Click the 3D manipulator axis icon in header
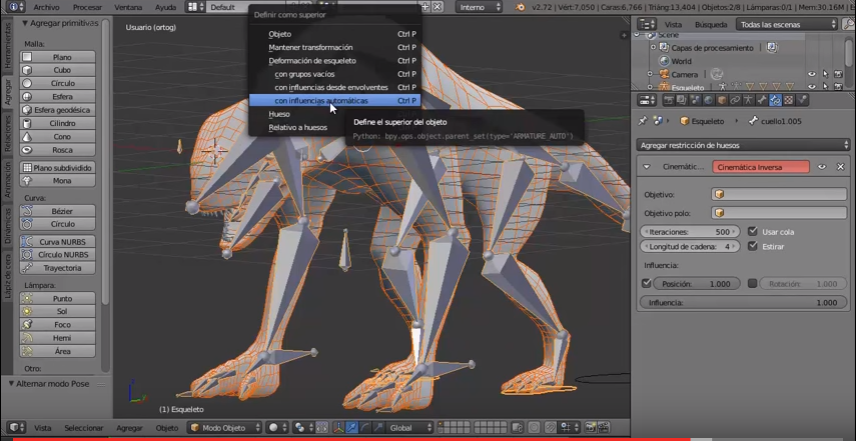This screenshot has height=441, width=856. tap(337, 427)
